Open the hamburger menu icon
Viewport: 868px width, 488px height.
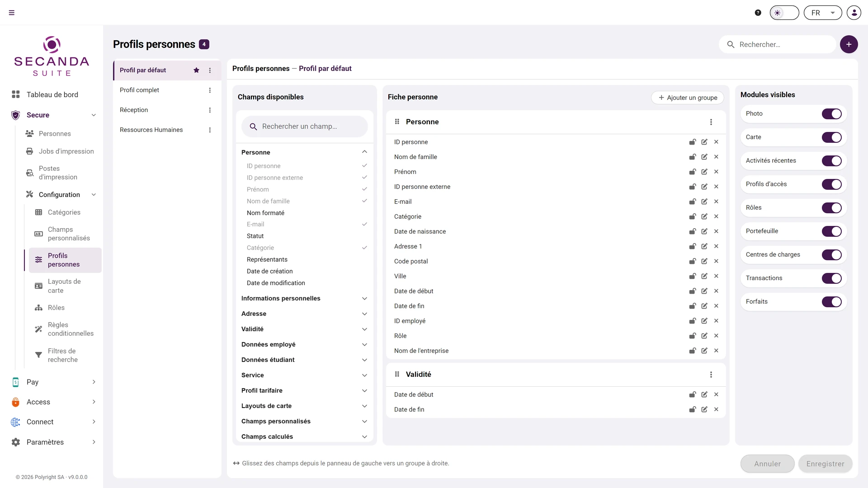point(12,13)
